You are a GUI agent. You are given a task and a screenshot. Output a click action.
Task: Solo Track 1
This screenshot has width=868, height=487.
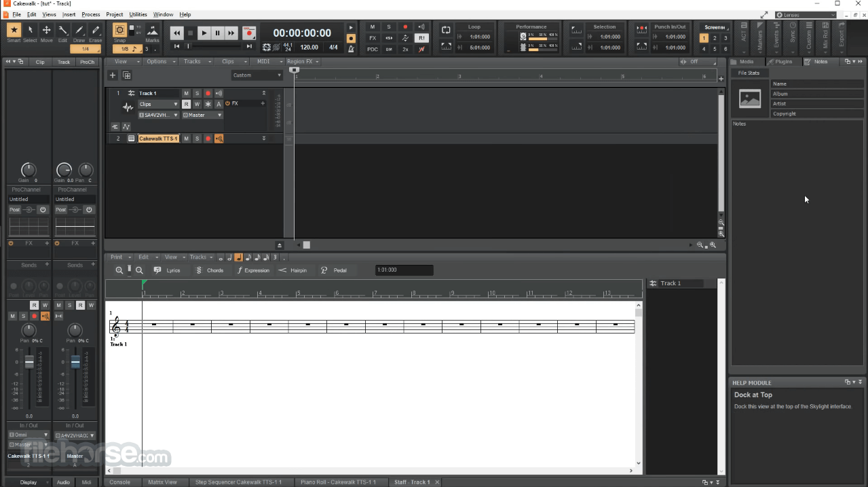tap(197, 93)
